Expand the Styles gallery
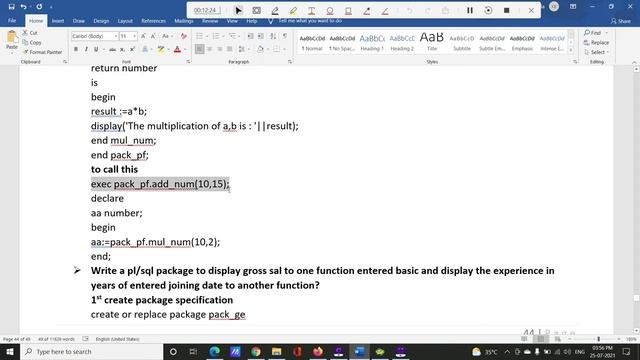640x360 pixels. point(571,50)
